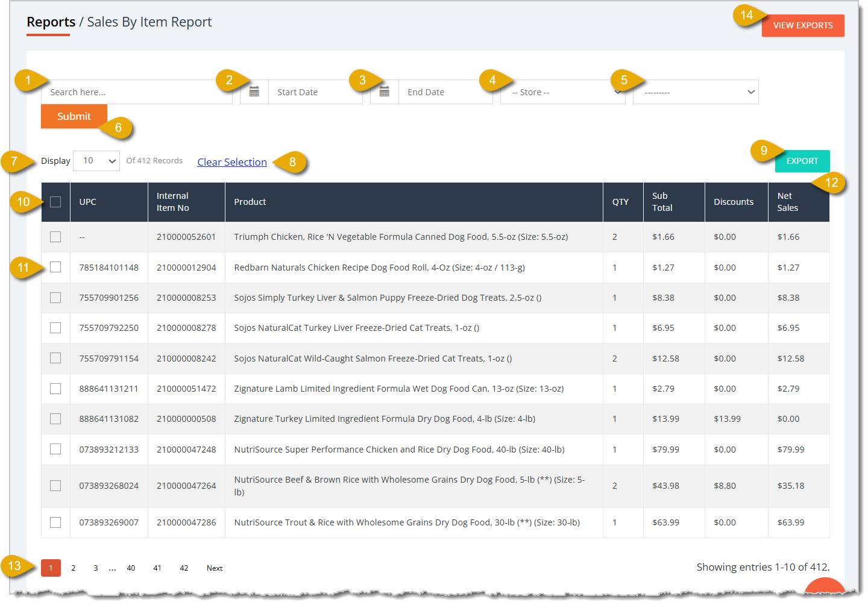This screenshot has height=605, width=868.
Task: Click the UPC column header
Action: coord(109,202)
